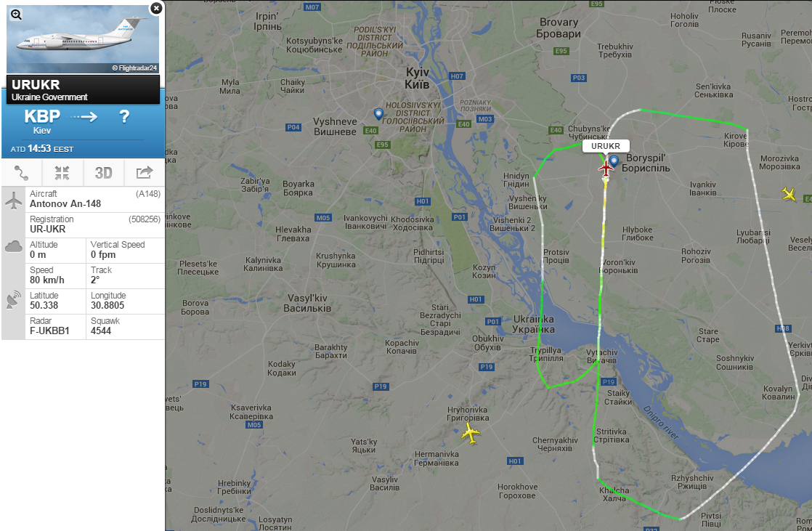Click the blue airport pin near Vyshneve
The height and width of the screenshot is (531, 812).
(378, 114)
